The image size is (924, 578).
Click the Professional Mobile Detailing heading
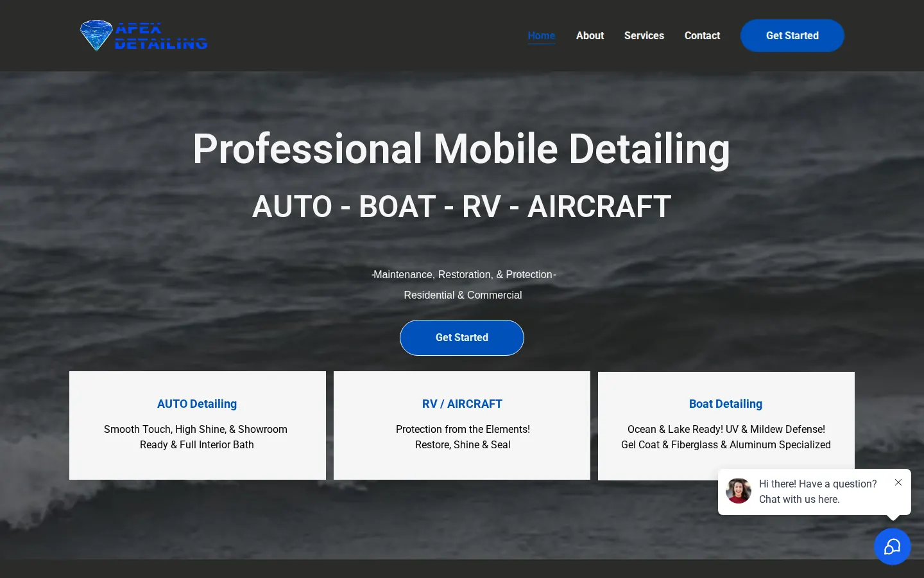[x=461, y=149]
